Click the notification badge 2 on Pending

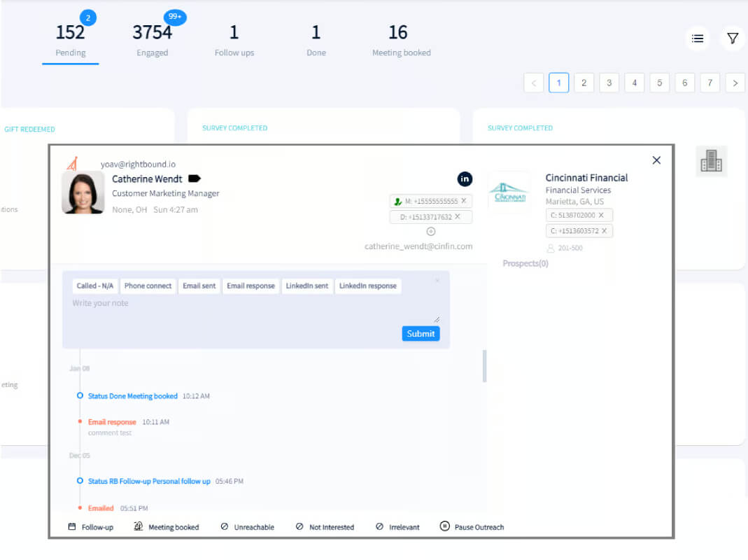pyautogui.click(x=87, y=17)
